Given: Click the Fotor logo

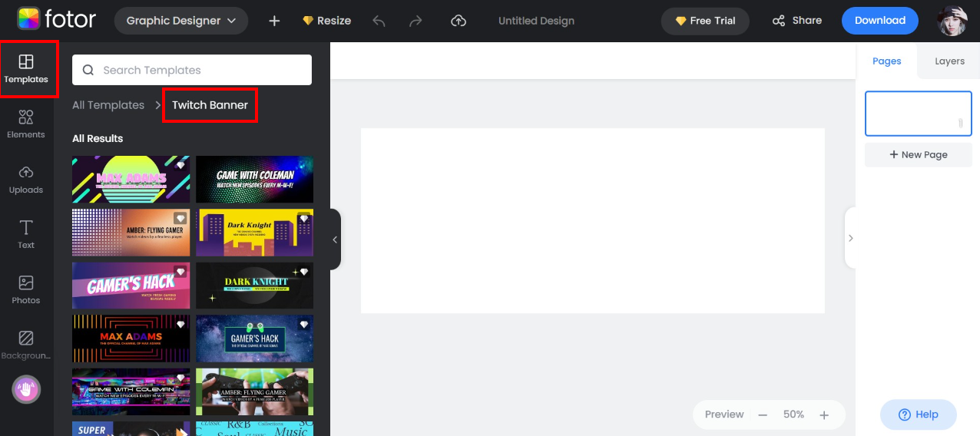Looking at the screenshot, I should point(57,20).
